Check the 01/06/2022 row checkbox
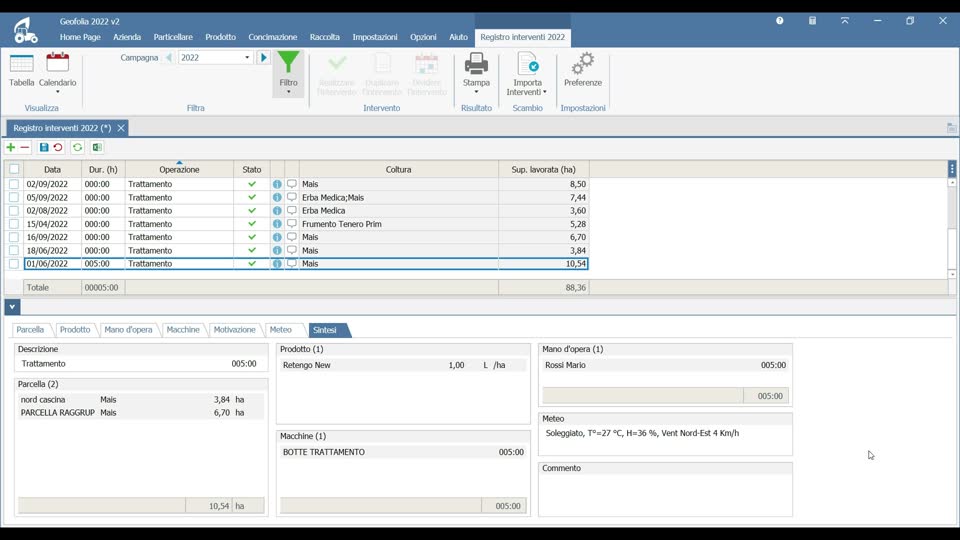The image size is (960, 540). [14, 264]
